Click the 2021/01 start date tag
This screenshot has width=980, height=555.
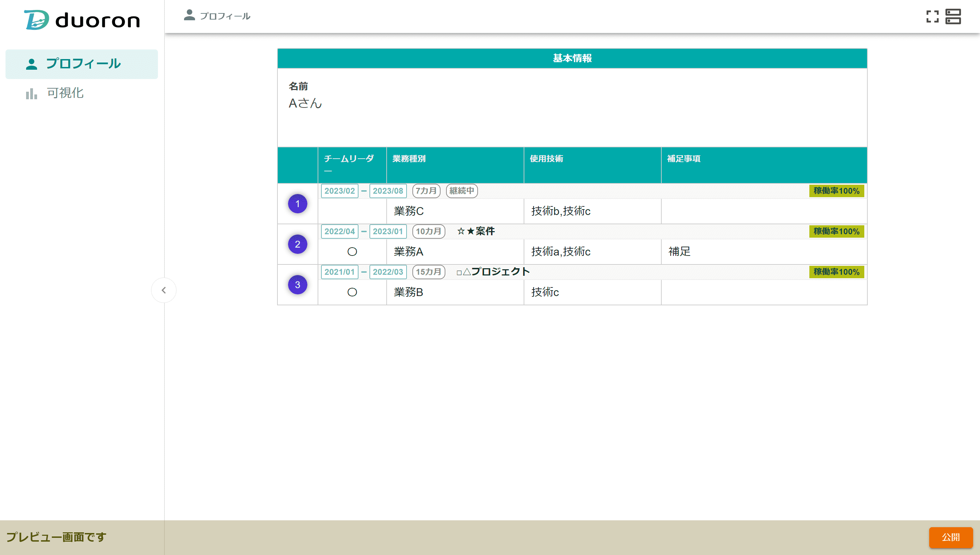click(x=340, y=272)
